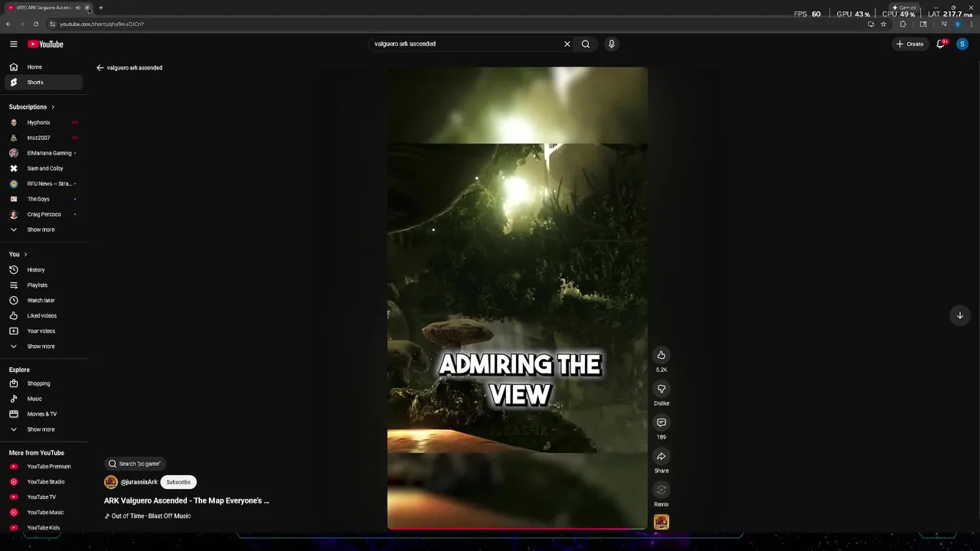
Task: Open Watch later list
Action: [43, 301]
